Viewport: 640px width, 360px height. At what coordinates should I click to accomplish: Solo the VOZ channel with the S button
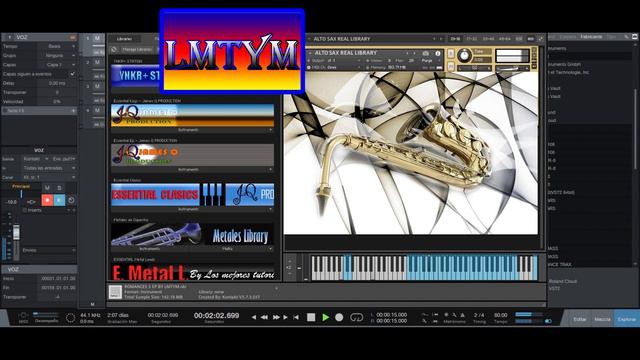click(x=59, y=188)
